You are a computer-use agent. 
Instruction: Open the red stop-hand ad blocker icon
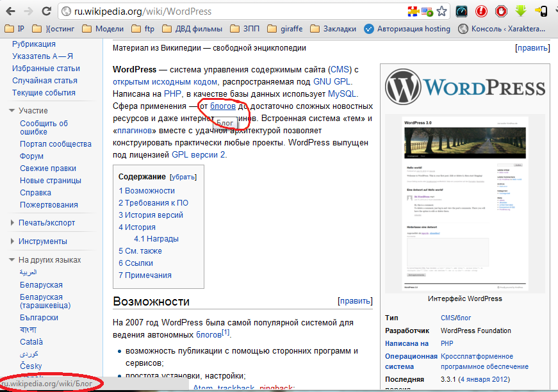click(501, 12)
